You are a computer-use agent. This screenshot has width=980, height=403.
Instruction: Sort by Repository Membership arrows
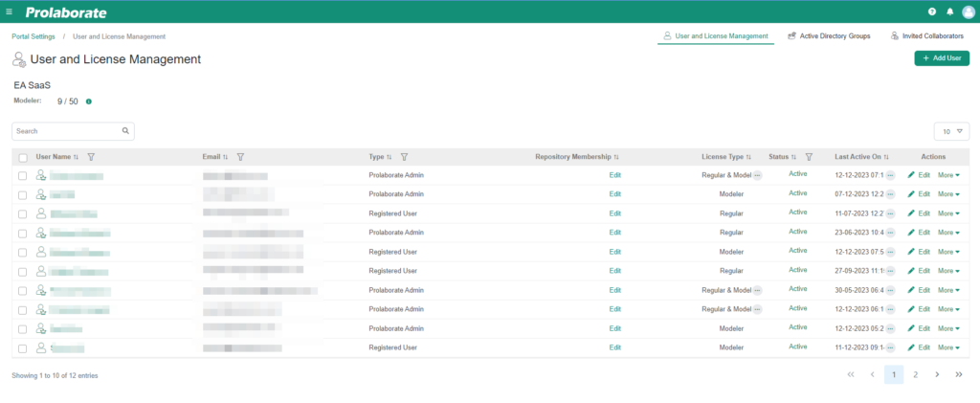click(616, 157)
